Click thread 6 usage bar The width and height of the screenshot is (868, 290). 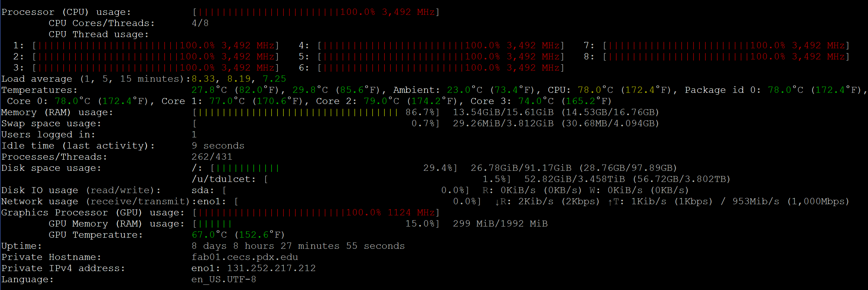pyautogui.click(x=441, y=68)
